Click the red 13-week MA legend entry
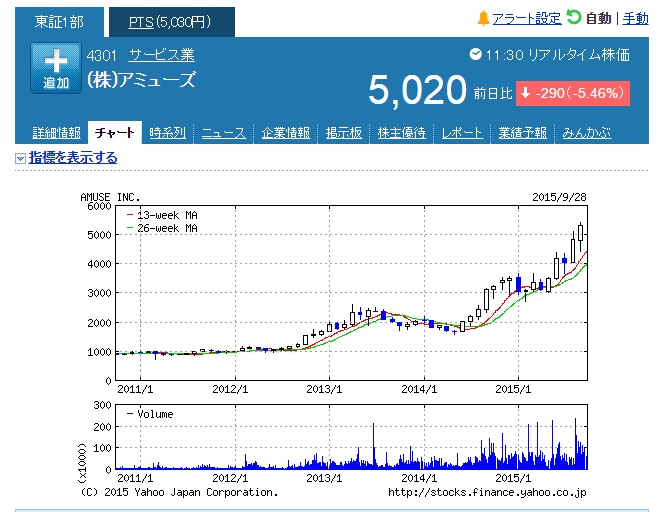Viewport: 665px width, 512px height. click(160, 214)
